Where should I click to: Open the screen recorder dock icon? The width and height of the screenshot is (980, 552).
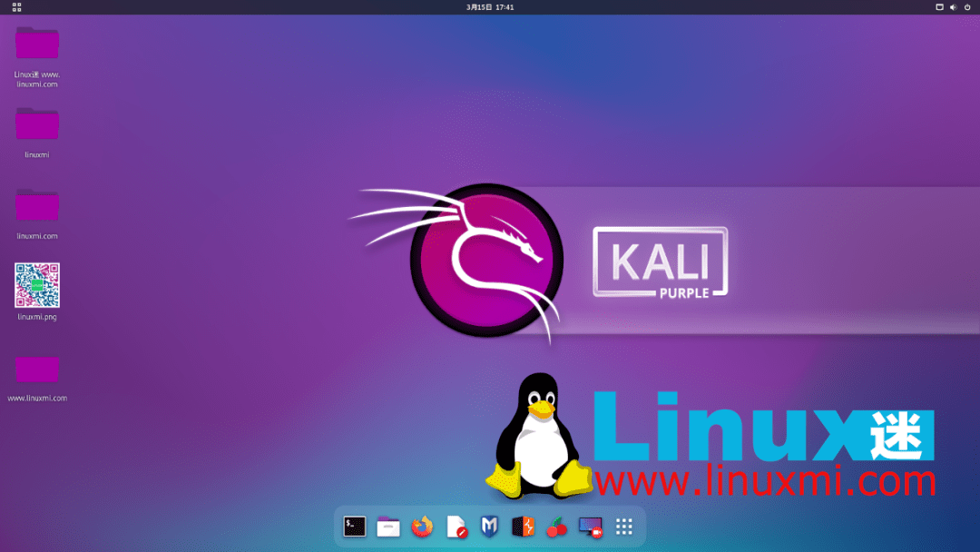pos(590,527)
